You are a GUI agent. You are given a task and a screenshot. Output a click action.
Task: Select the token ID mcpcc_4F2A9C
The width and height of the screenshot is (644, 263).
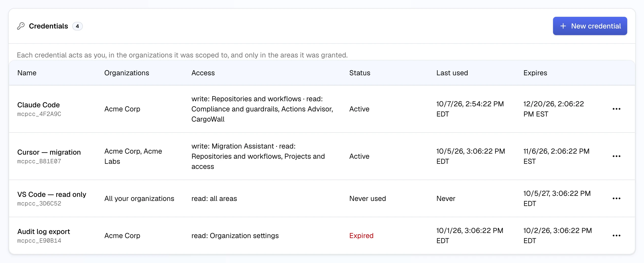[39, 114]
